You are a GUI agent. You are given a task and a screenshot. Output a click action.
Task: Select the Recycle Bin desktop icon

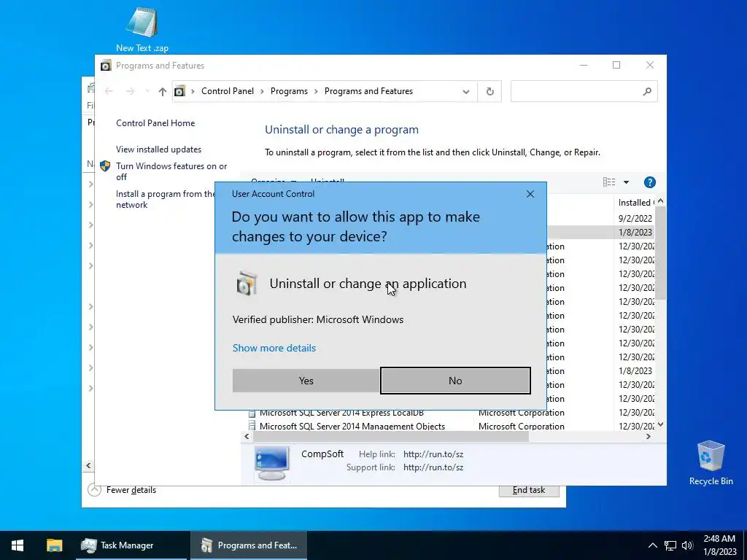711,463
